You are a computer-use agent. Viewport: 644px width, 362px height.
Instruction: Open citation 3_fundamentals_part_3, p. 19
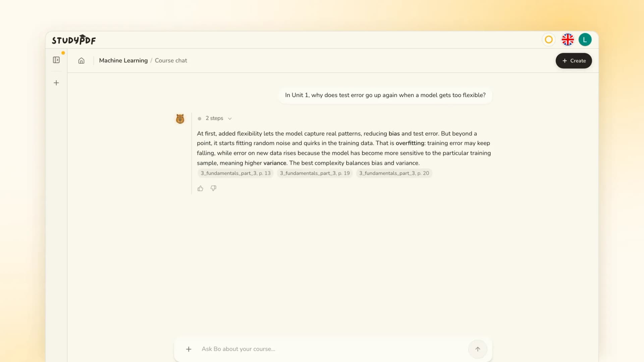click(x=315, y=173)
